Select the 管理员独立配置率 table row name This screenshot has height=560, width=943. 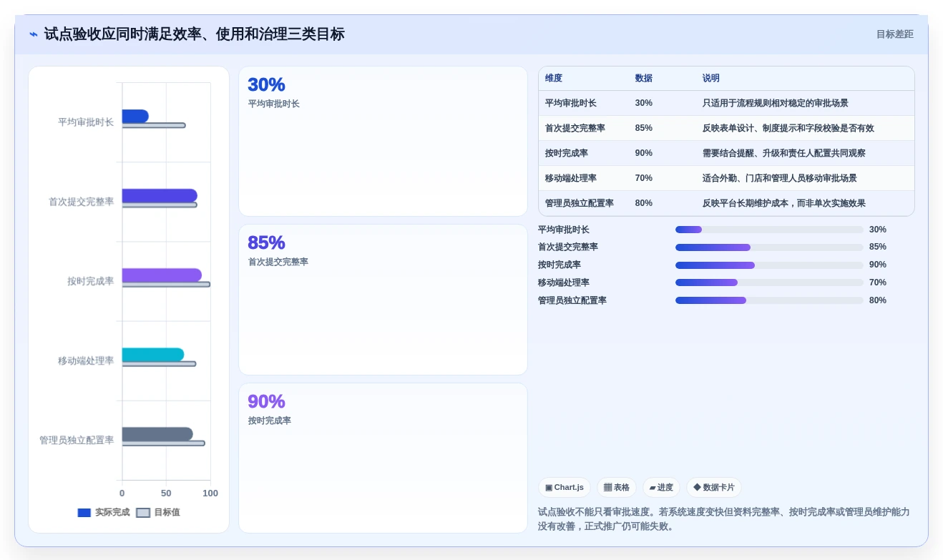point(580,203)
